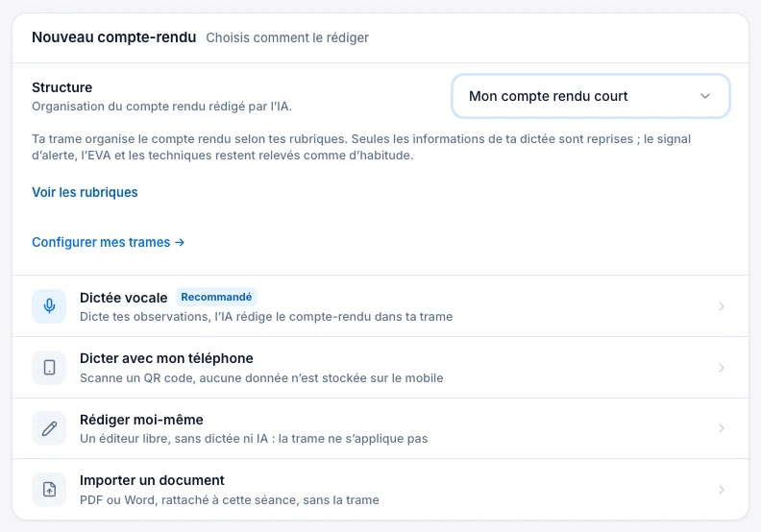Click the Choisis comment le rédiger subtitle

click(287, 37)
